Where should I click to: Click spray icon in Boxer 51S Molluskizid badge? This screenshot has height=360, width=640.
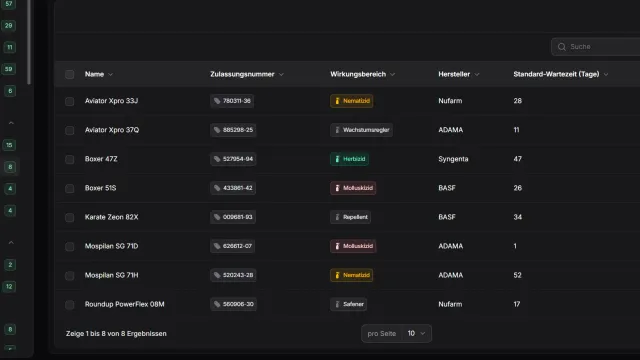337,188
